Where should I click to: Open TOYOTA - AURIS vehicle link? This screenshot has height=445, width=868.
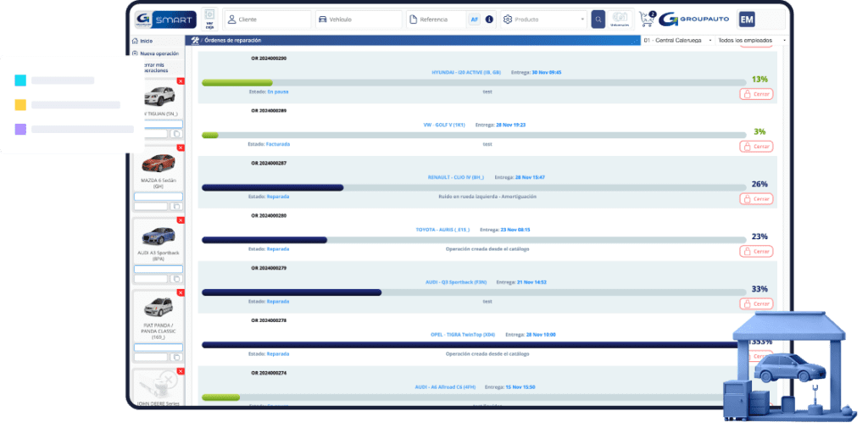(442, 230)
